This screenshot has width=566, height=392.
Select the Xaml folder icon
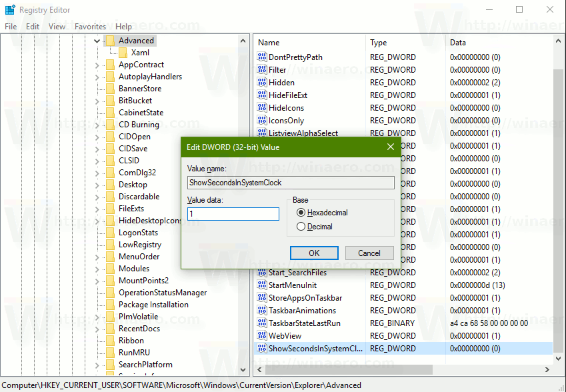coord(123,53)
